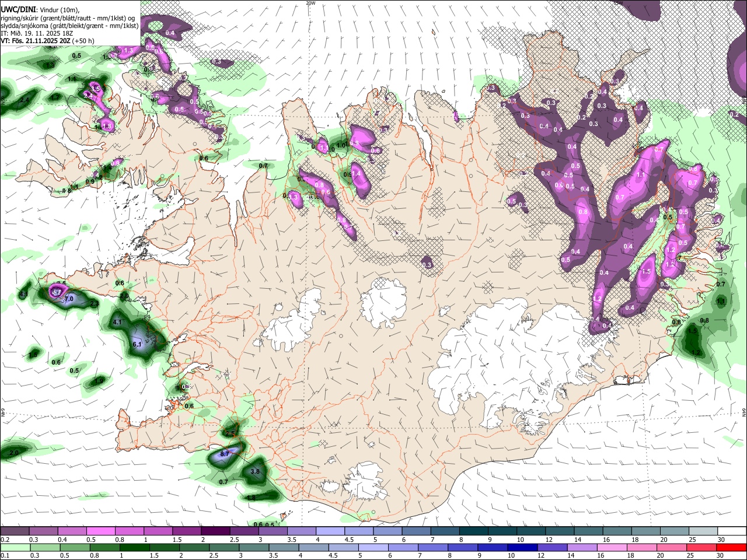The image size is (747, 560).
Task: Click the 3.8 precipitation value on the map
Action: [x=255, y=471]
